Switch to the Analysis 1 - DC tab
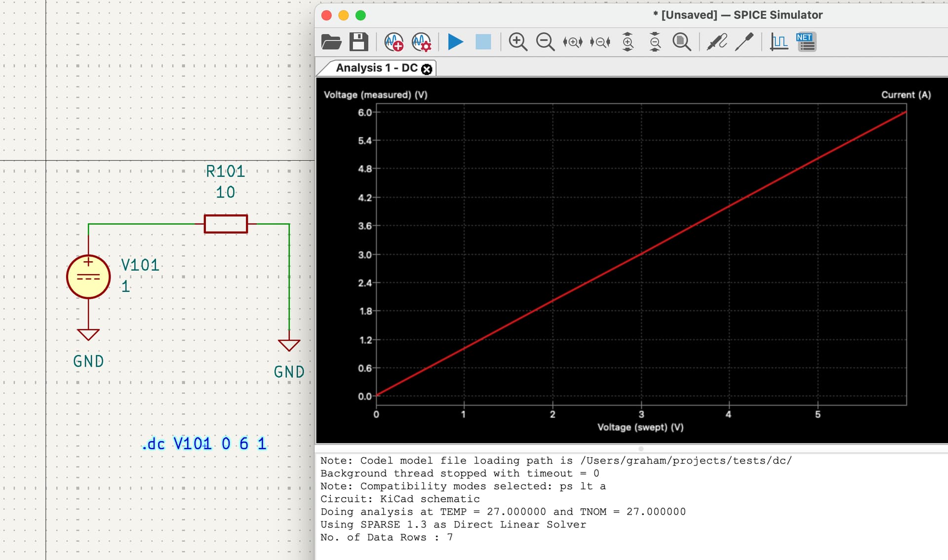The width and height of the screenshot is (948, 560). click(376, 68)
